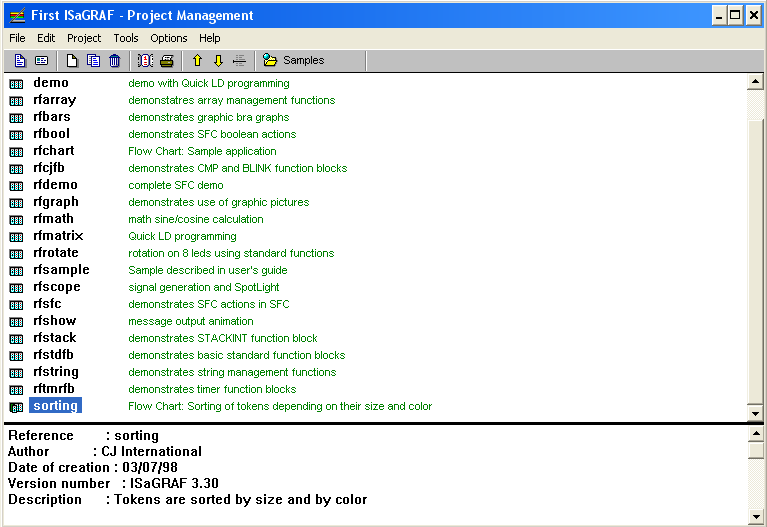
Task: Click description pane scrollbar up arrow
Action: point(755,434)
